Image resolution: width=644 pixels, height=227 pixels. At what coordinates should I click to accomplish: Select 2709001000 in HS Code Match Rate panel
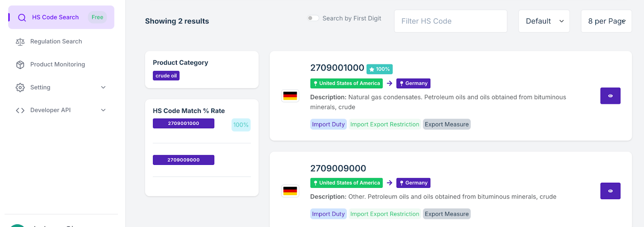pos(184,123)
